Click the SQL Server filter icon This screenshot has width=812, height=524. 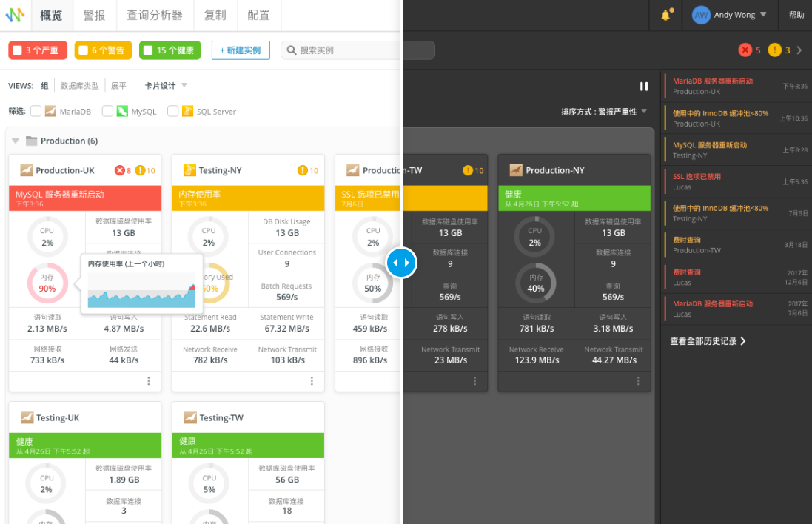(x=187, y=111)
